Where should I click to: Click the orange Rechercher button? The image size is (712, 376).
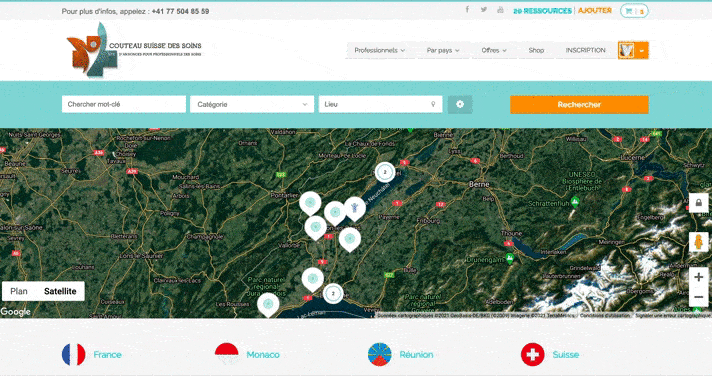(x=579, y=104)
